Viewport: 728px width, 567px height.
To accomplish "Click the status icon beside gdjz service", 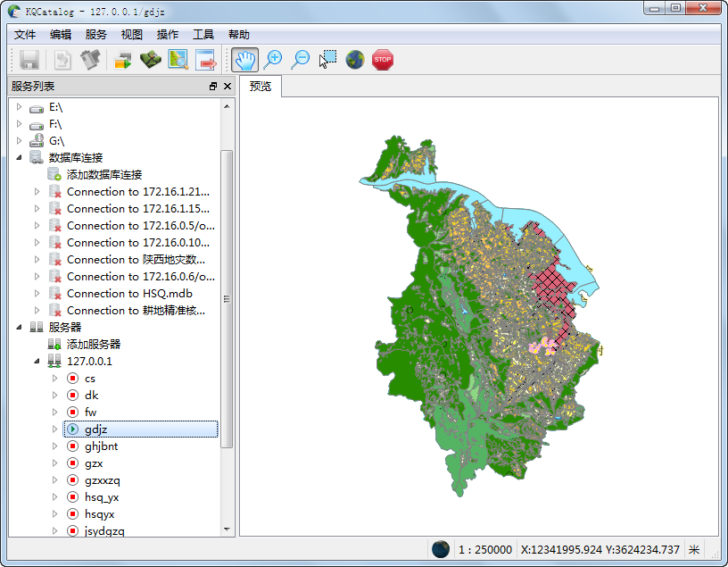I will (73, 429).
